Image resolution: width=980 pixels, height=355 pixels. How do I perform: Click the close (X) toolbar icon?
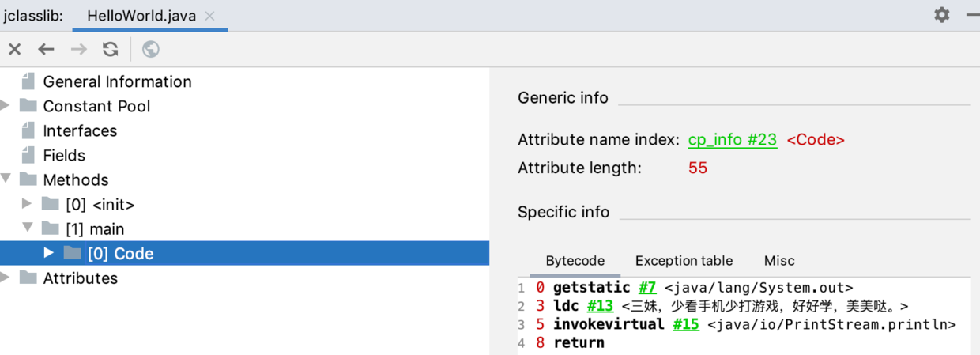pos(14,49)
